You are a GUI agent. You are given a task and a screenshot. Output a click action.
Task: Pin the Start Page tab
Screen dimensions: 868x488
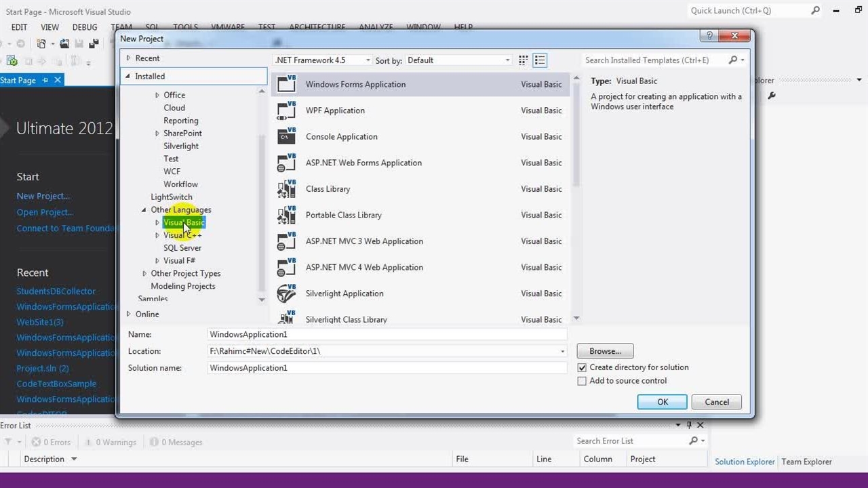click(x=45, y=80)
